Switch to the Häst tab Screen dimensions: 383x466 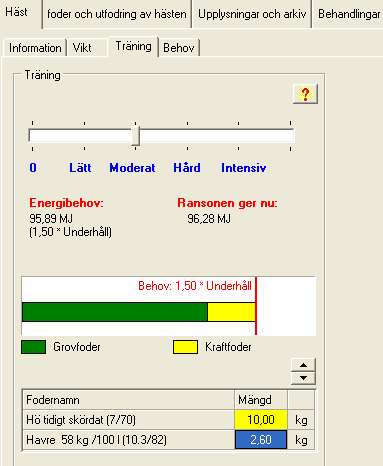pyautogui.click(x=17, y=13)
